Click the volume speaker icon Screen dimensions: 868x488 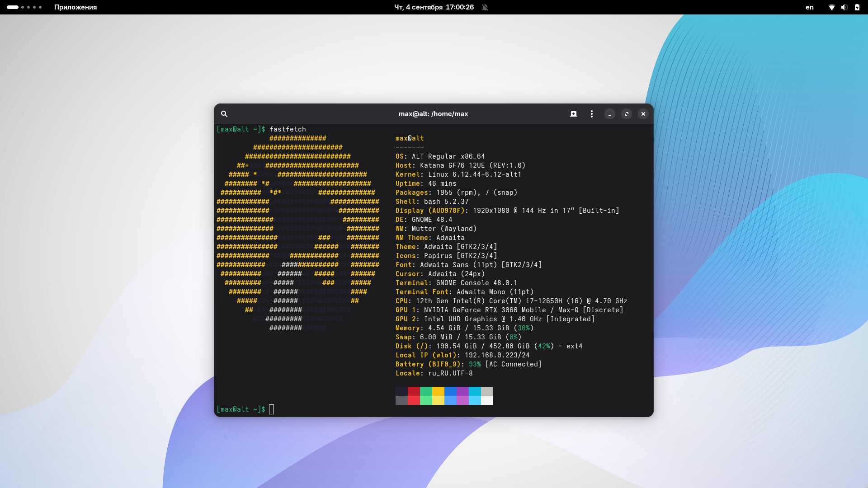(x=844, y=7)
